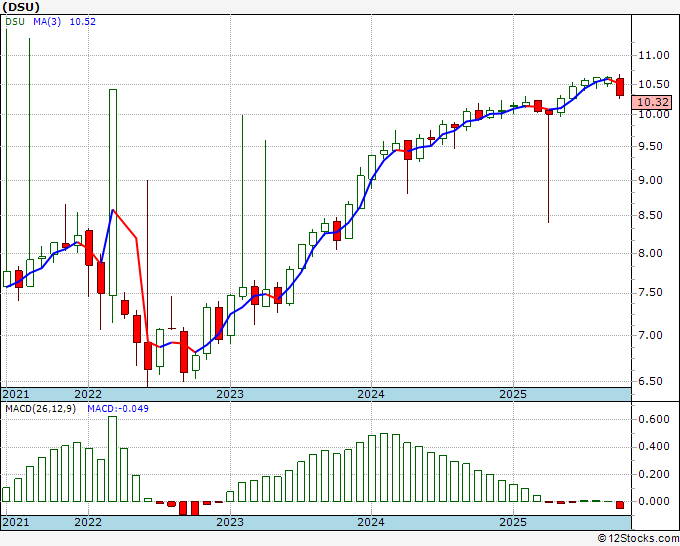Click the 12Stocks.com copyright link
Image resolution: width=680 pixels, height=546 pixels.
pyautogui.click(x=638, y=538)
